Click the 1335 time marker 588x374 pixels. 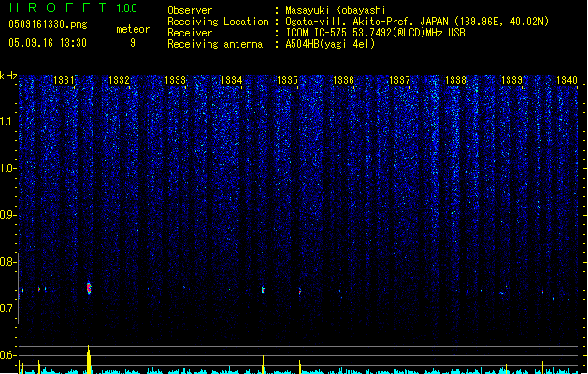pos(287,80)
